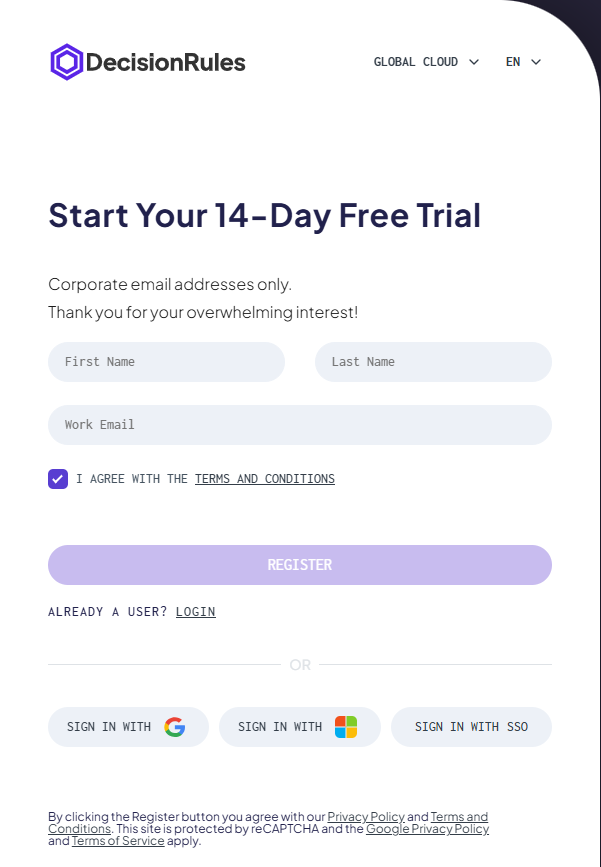Choose Sign in with Microsoft
Viewport: 601px width, 867px height.
[299, 727]
